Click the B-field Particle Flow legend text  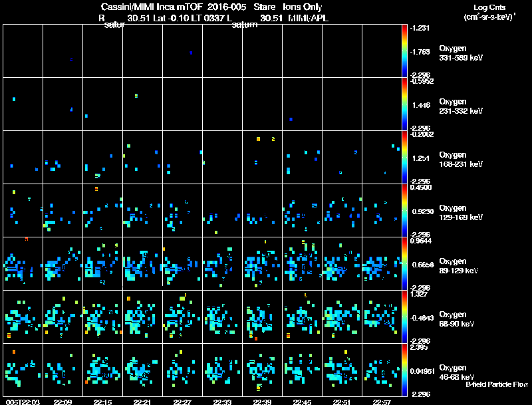pos(497,384)
